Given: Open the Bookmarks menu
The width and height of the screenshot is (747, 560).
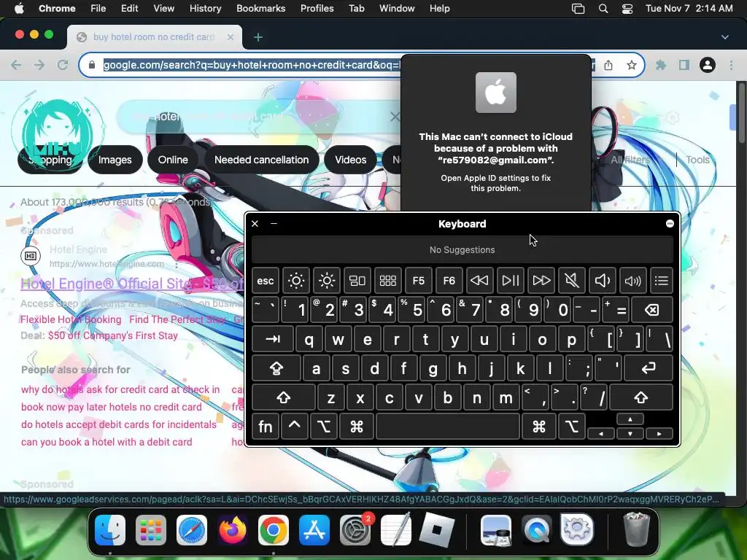Looking at the screenshot, I should pos(260,9).
